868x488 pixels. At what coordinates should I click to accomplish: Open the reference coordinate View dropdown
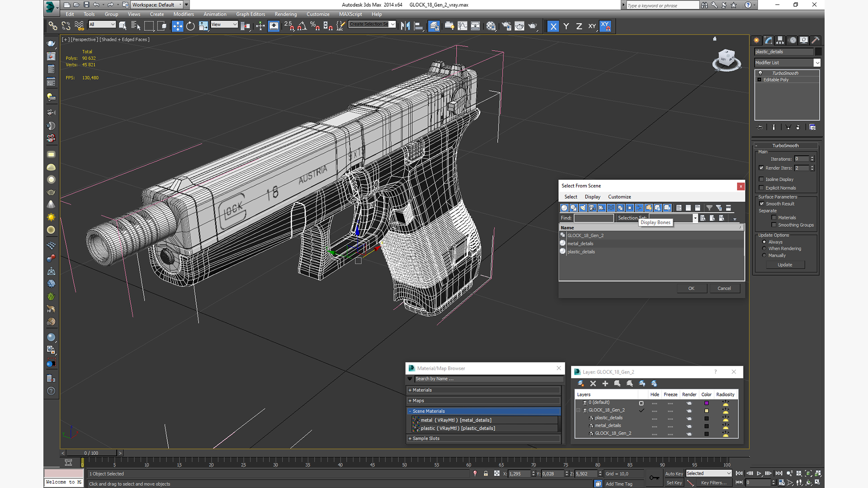pos(224,24)
